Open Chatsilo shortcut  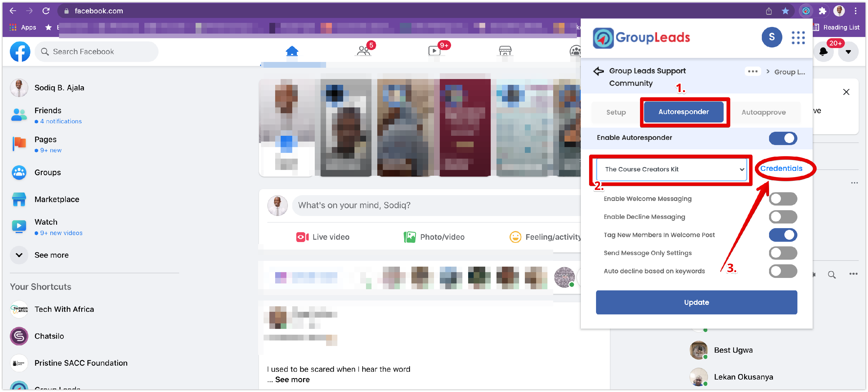tap(37, 336)
